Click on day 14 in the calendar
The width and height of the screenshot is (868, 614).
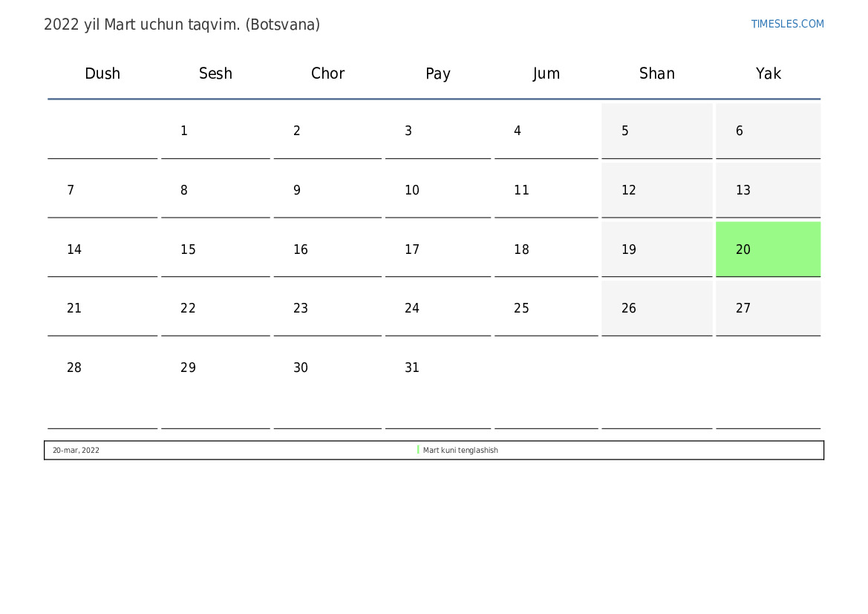74,250
